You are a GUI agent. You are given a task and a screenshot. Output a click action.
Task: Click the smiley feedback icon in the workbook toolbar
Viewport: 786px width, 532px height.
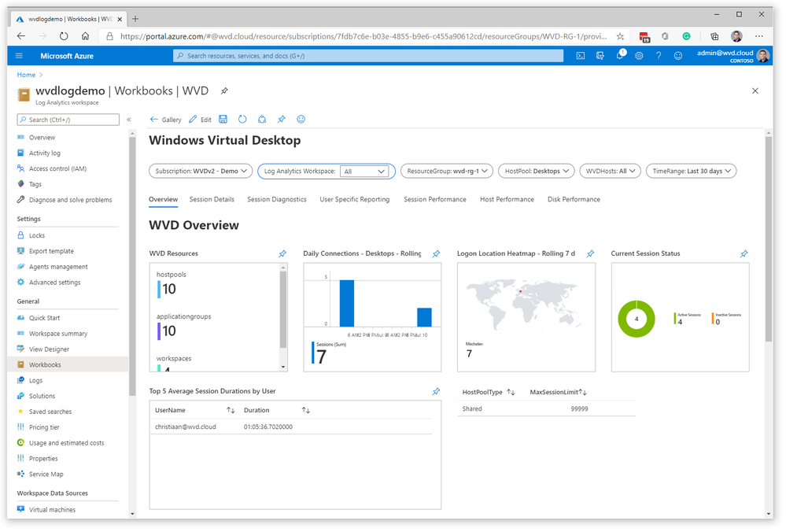[301, 120]
